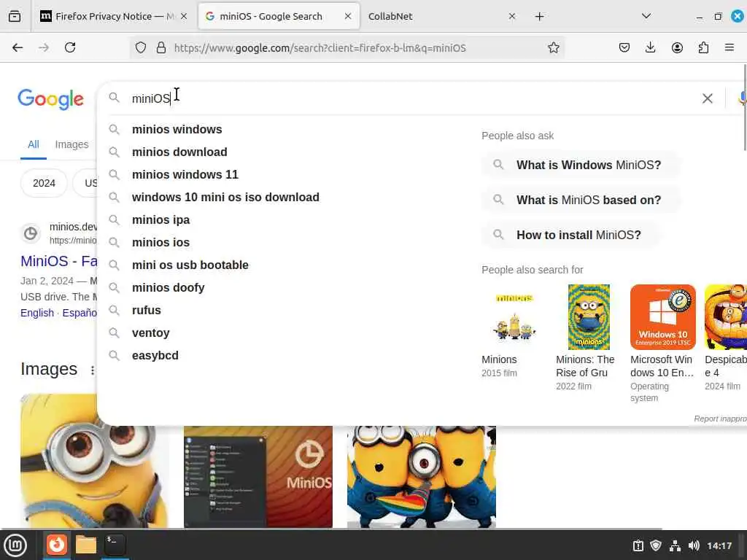Clear the search box with the X icon
Viewport: 747px width, 560px height.
(708, 98)
